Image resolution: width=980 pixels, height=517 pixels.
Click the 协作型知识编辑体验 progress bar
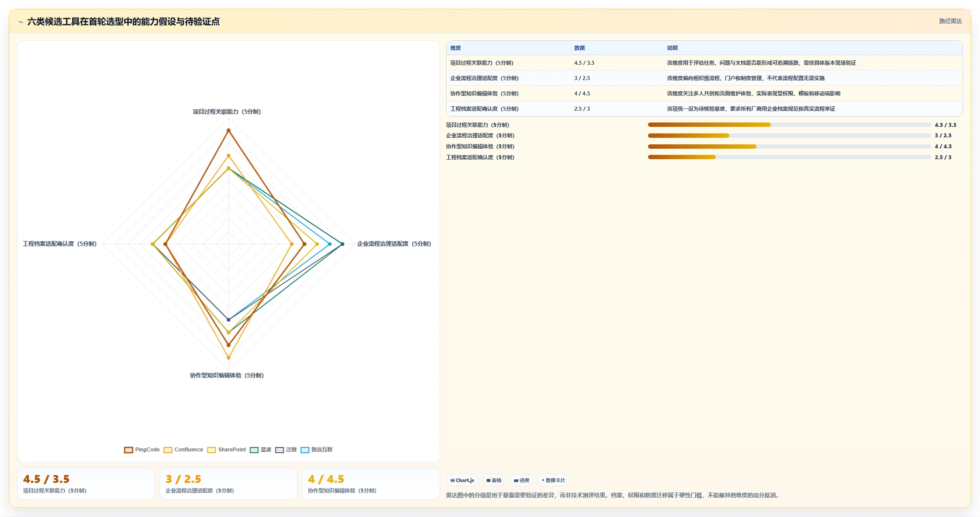click(789, 147)
